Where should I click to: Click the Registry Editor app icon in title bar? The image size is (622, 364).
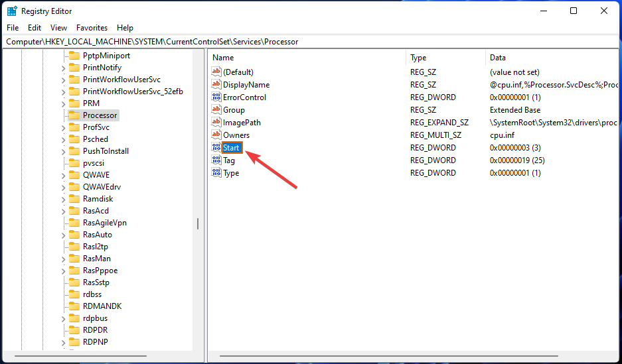coord(12,11)
